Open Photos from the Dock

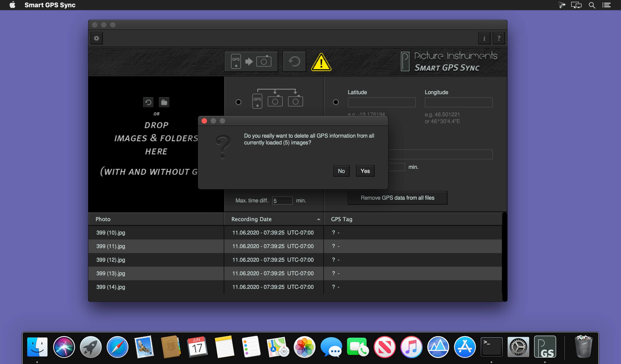304,347
